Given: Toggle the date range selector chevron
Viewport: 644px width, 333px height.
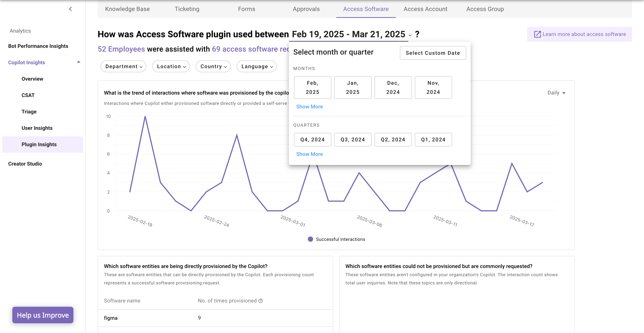Looking at the screenshot, I should (x=410, y=35).
